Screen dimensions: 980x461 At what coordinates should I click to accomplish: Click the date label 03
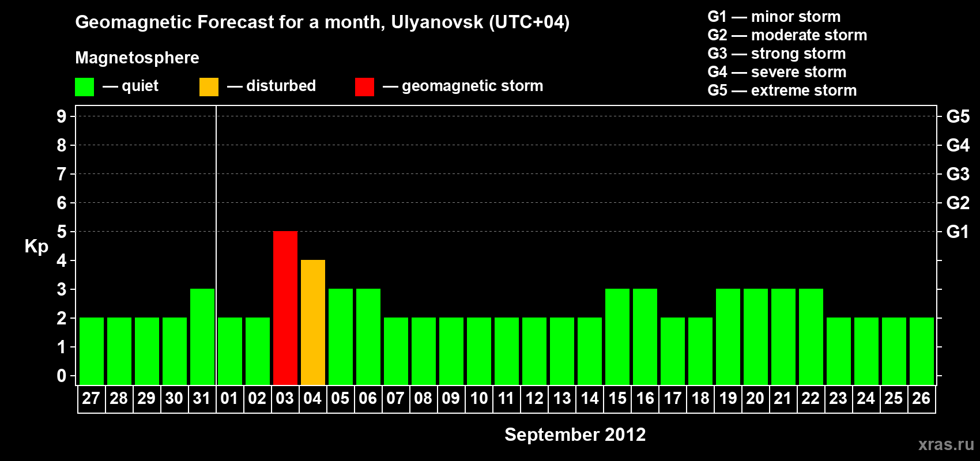(285, 398)
